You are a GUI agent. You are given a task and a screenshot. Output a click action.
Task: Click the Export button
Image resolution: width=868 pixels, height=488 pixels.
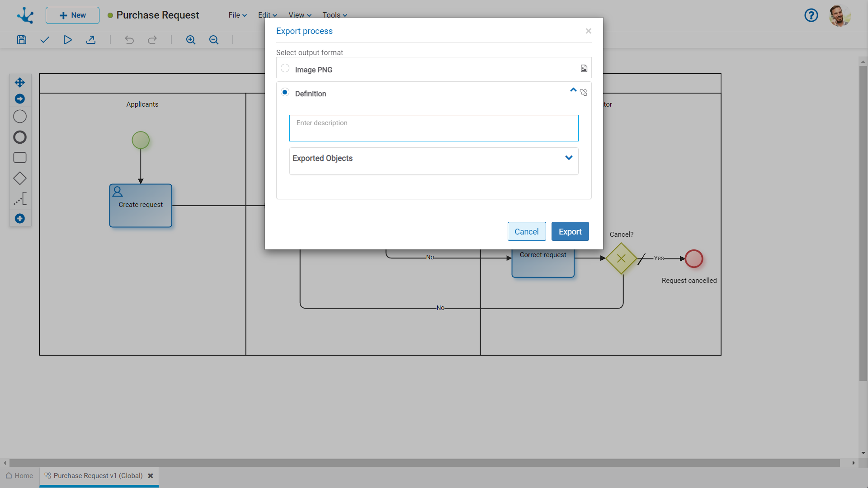(x=570, y=231)
